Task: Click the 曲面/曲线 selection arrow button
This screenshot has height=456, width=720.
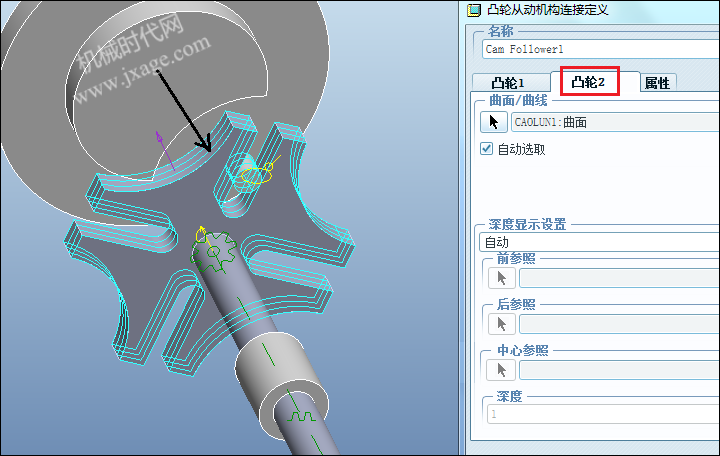Action: coord(494,122)
